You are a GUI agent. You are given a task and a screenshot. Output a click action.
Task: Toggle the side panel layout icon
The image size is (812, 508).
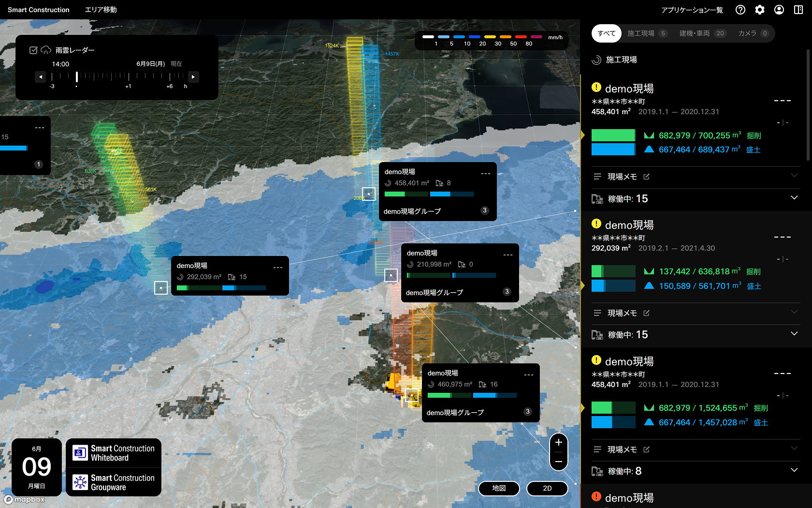pos(798,10)
